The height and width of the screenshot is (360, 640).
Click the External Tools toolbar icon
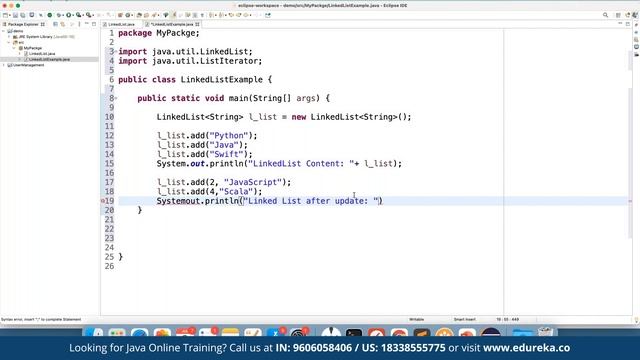(x=89, y=15)
